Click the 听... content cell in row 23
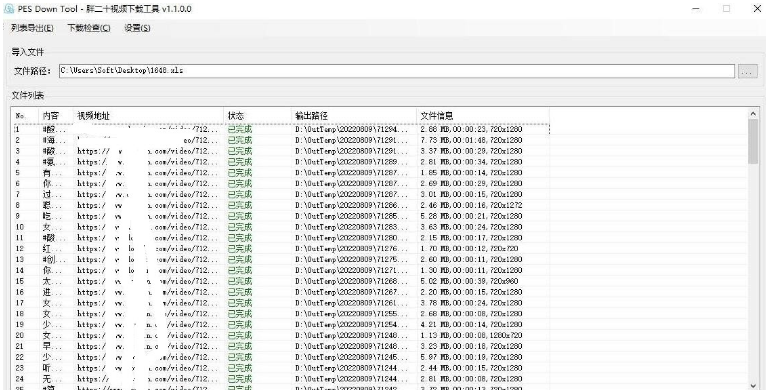Viewport: 766px width, 390px height. [53, 368]
